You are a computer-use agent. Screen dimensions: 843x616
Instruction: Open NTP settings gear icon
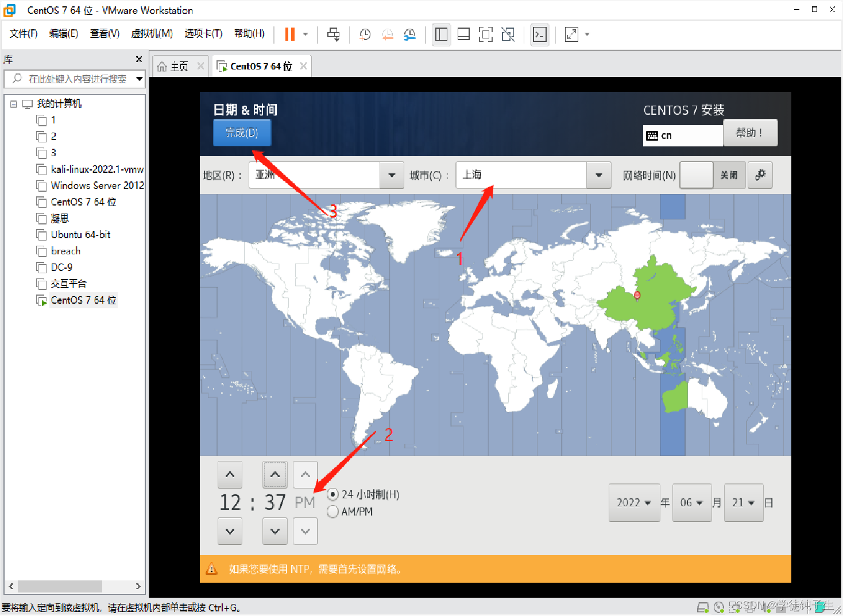760,175
